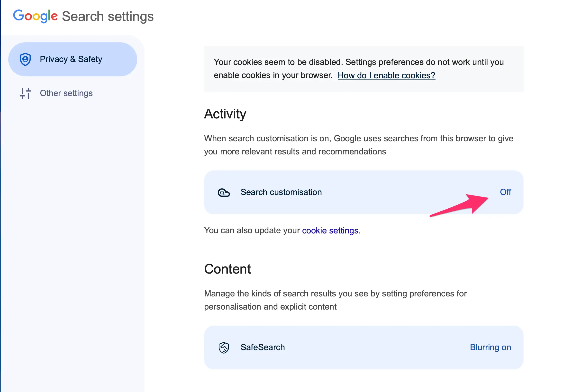The height and width of the screenshot is (392, 563).
Task: Click the Privacy & Safety label text
Action: coord(71,59)
